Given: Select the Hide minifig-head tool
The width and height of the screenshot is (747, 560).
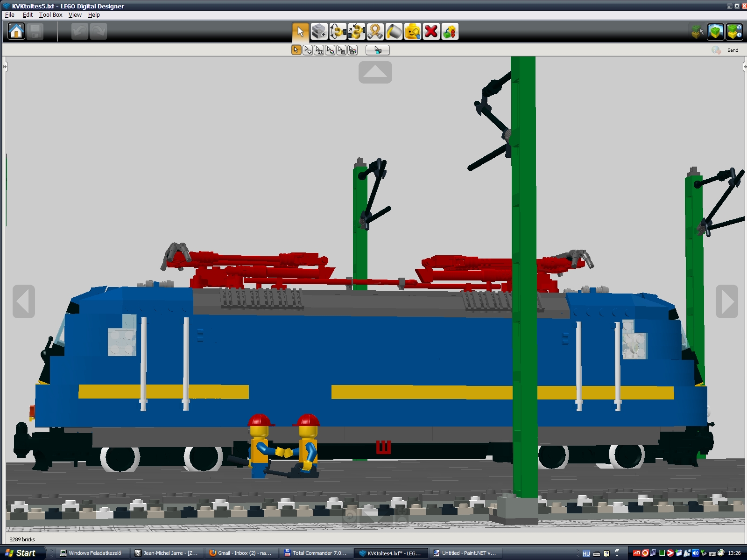Looking at the screenshot, I should click(412, 31).
